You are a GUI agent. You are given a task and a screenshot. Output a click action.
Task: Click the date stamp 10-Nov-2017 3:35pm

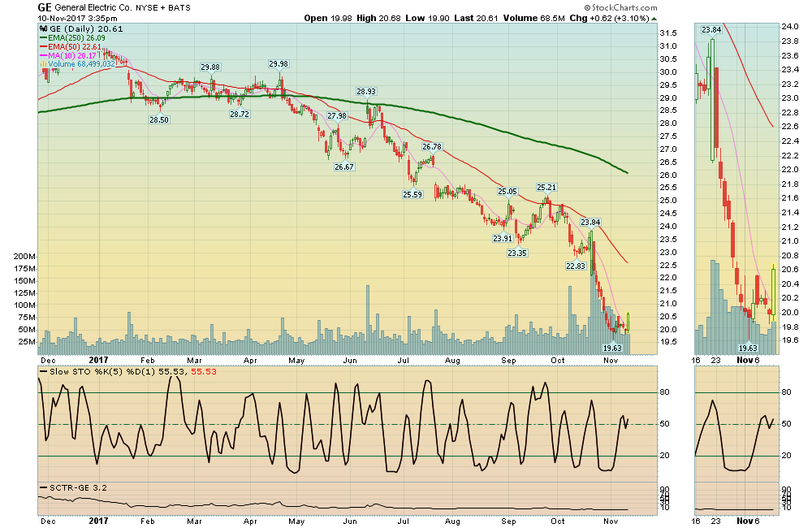click(77, 18)
